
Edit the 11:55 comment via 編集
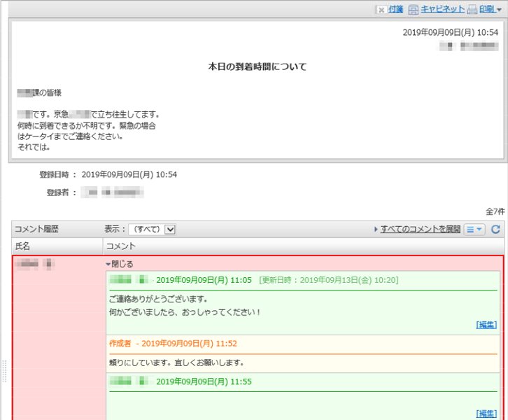click(486, 414)
